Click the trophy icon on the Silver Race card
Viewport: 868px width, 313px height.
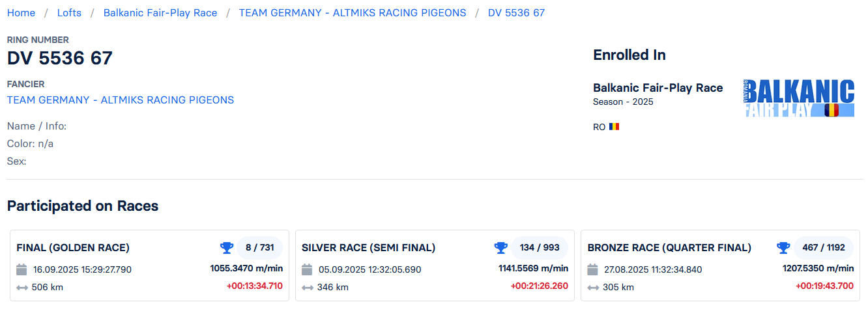(x=501, y=248)
